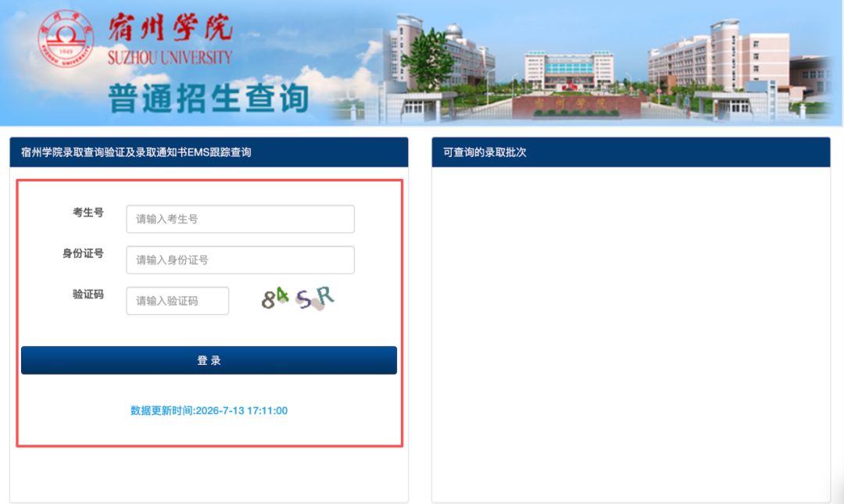
Task: Refresh the captcha image 84SR
Action: [x=298, y=298]
